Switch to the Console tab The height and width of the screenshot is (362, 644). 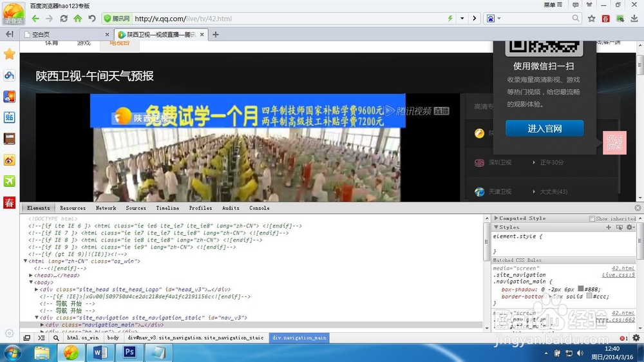[260, 208]
